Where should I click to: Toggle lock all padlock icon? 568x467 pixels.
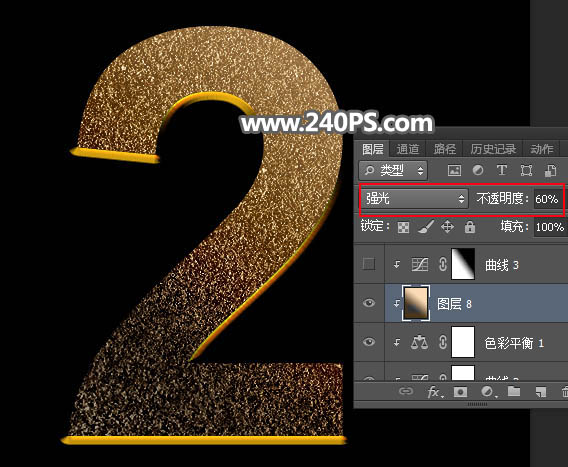click(x=470, y=227)
